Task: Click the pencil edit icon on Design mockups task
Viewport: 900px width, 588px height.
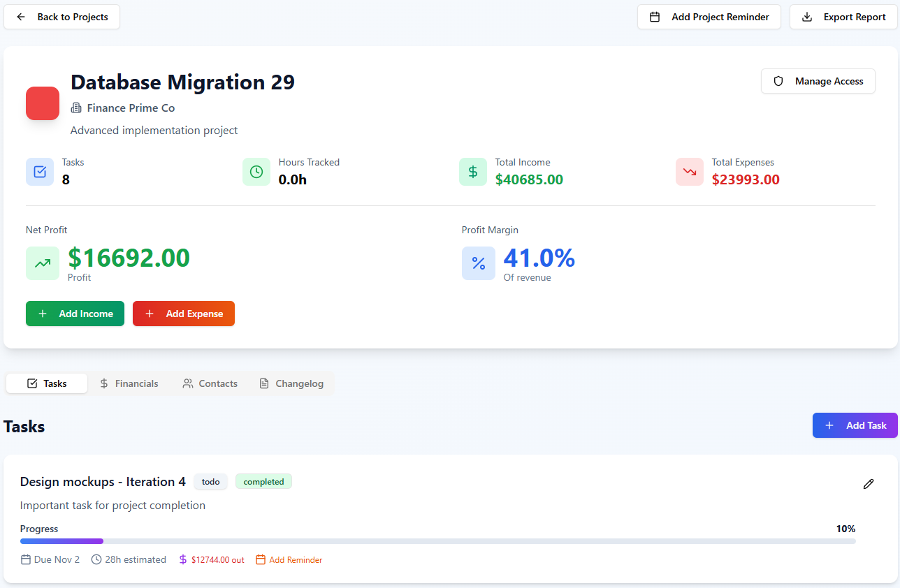Action: tap(869, 484)
